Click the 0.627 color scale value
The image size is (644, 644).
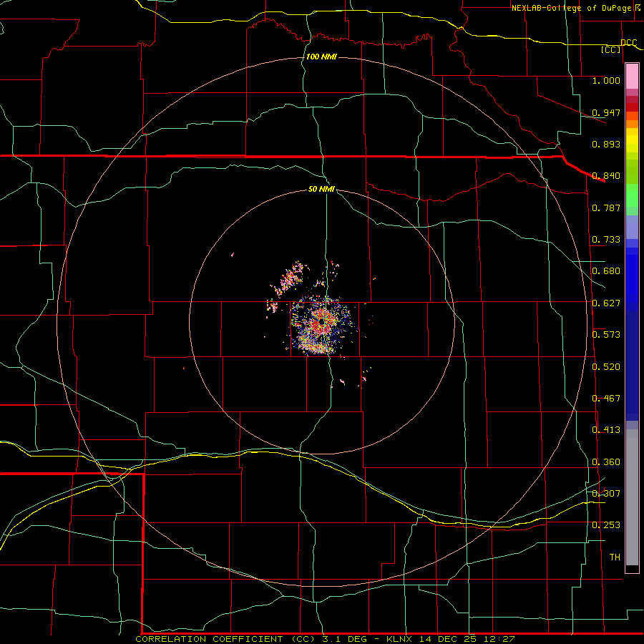click(606, 303)
